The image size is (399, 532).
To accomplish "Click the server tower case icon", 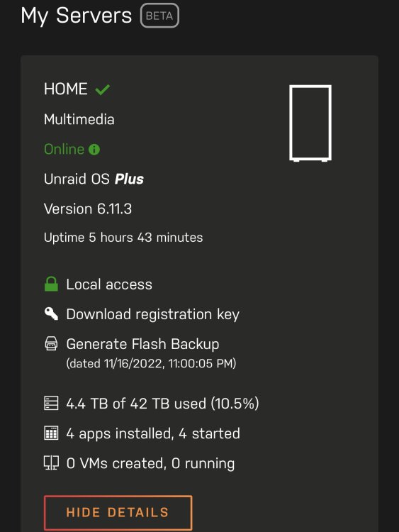I will 310,123.
